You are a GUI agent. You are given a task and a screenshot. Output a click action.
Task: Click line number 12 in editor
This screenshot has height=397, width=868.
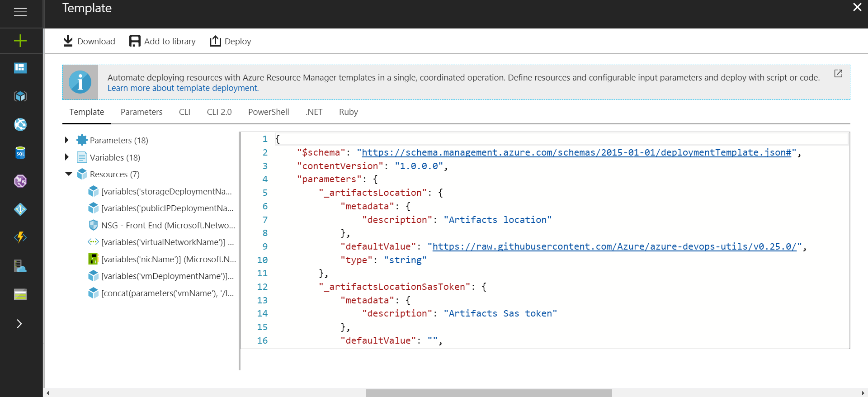[x=262, y=287]
